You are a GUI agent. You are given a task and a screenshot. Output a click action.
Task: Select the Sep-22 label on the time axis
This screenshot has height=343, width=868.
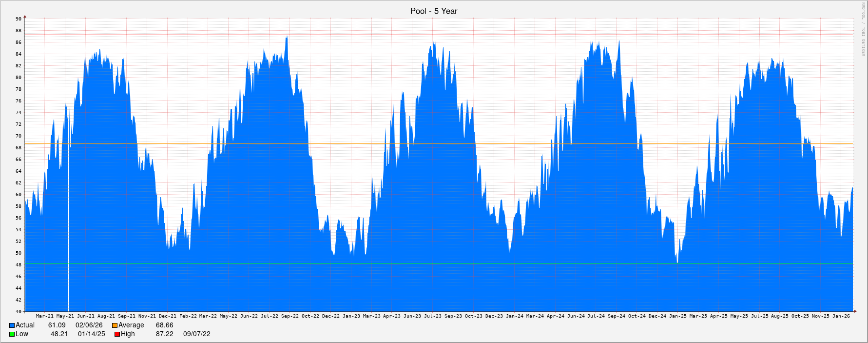point(289,316)
